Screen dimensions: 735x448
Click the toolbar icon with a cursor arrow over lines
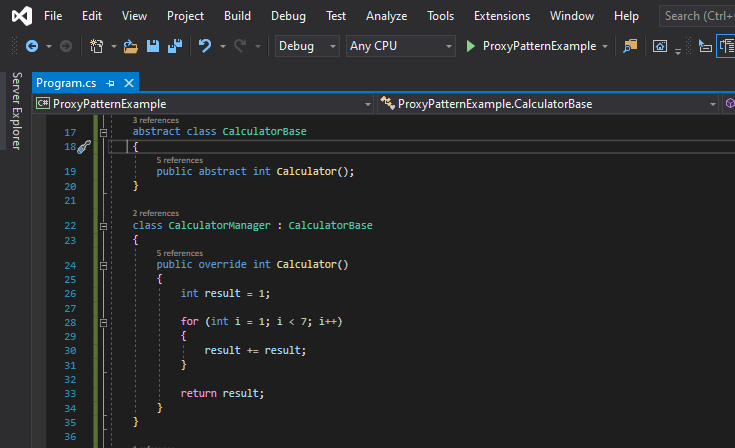[705, 46]
